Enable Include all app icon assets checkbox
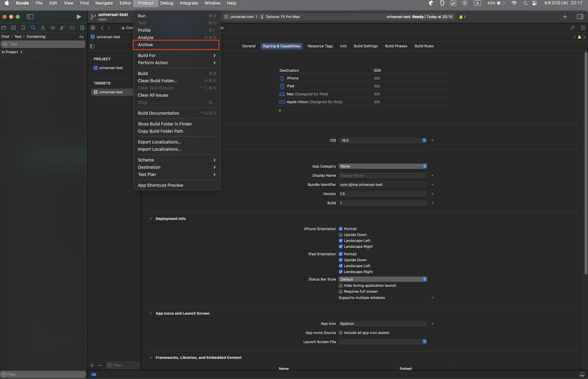Image resolution: width=588 pixels, height=379 pixels. (341, 332)
